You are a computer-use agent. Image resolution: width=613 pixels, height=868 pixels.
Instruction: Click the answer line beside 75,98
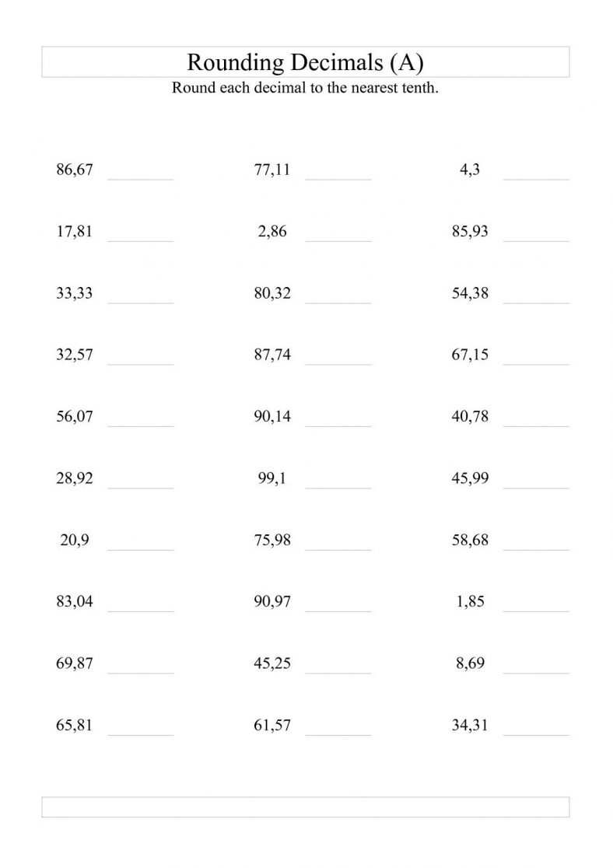pyautogui.click(x=338, y=550)
